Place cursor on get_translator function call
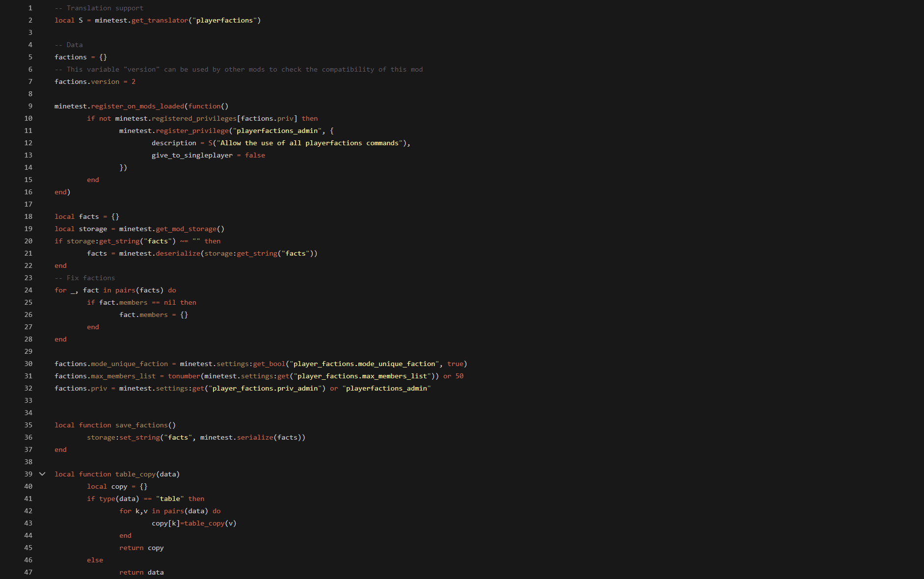924x579 pixels. [160, 20]
